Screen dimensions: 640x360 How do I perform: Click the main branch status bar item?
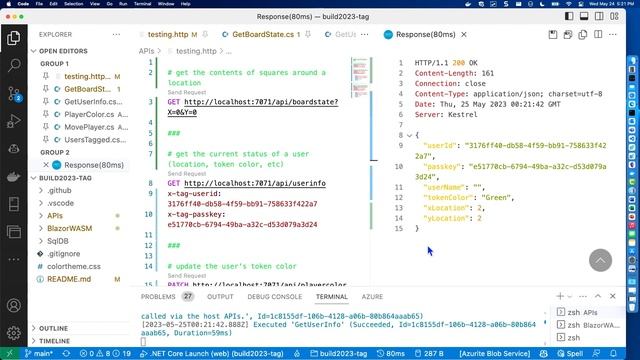coord(39,353)
